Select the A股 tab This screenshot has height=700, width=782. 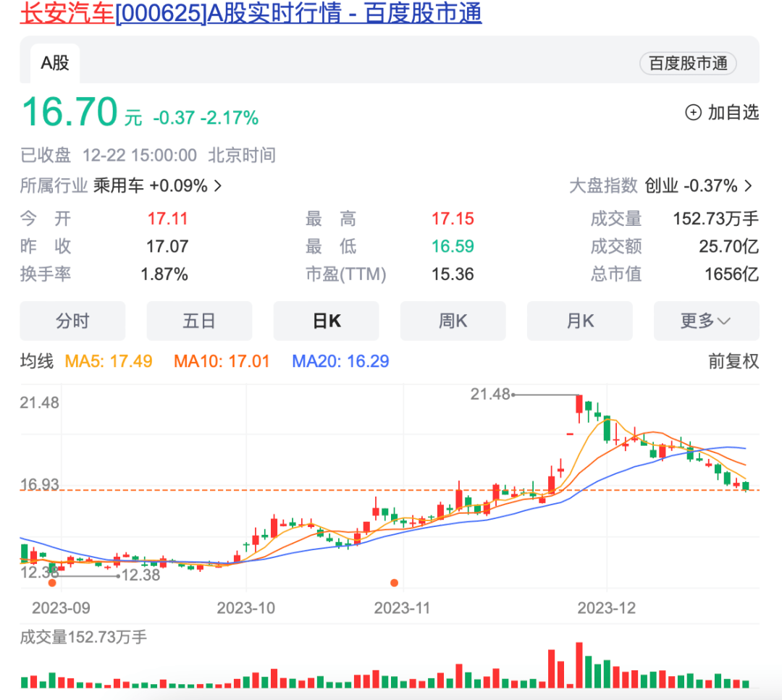55,63
